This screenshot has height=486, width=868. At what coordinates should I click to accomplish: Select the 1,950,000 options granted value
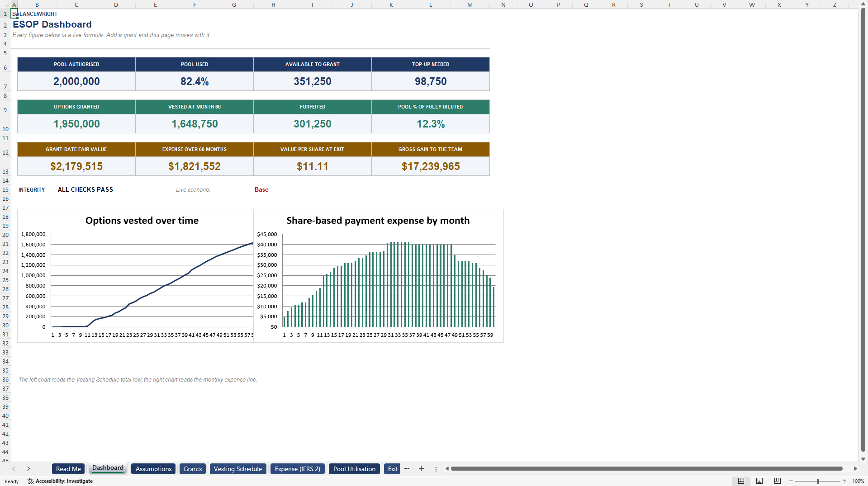[76, 124]
